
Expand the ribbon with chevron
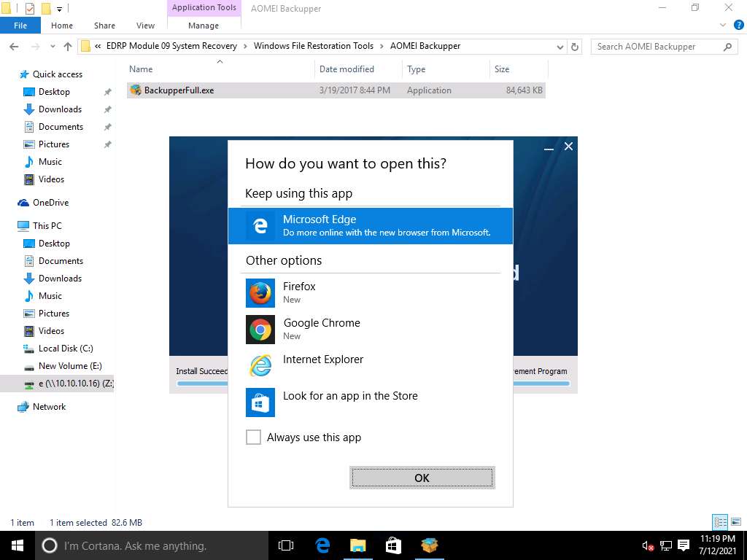723,26
